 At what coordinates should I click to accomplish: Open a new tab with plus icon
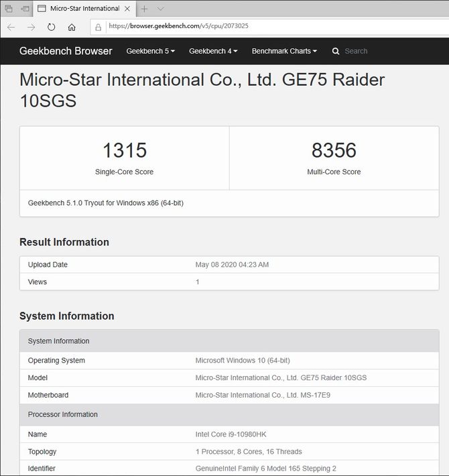pos(144,9)
